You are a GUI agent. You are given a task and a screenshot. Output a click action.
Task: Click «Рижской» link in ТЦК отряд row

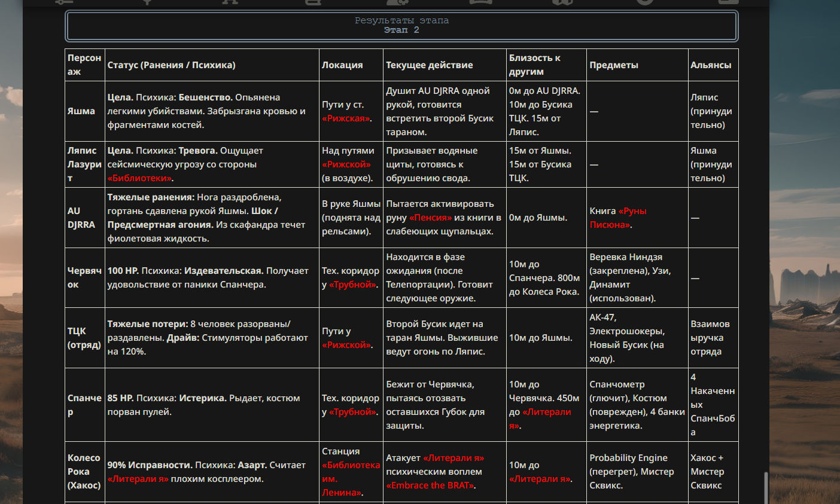346,345
